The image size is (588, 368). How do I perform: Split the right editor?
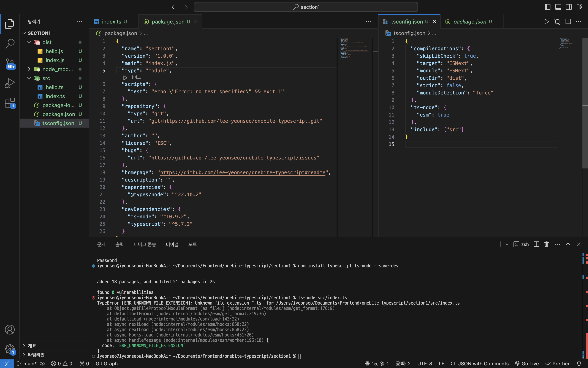(x=568, y=22)
